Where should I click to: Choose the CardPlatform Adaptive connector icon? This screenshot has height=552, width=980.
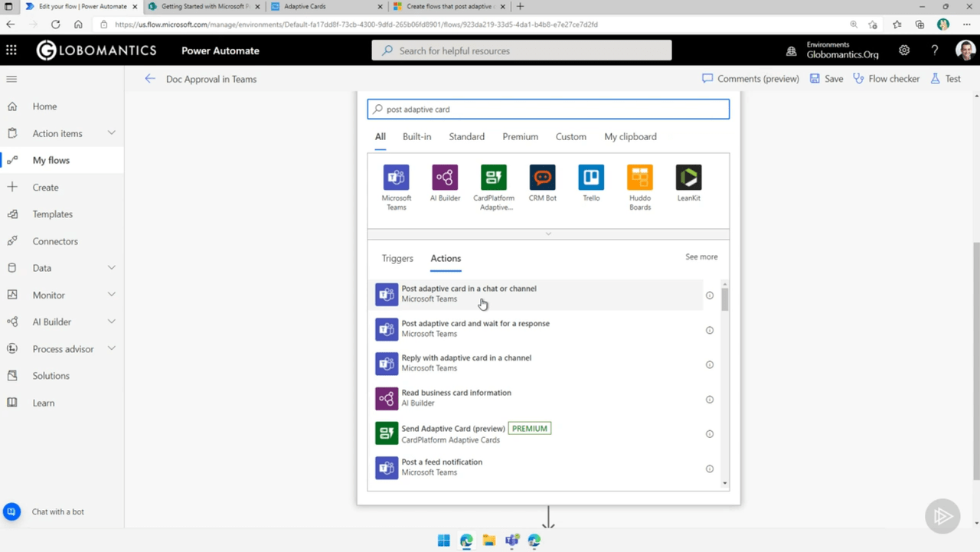tap(494, 178)
